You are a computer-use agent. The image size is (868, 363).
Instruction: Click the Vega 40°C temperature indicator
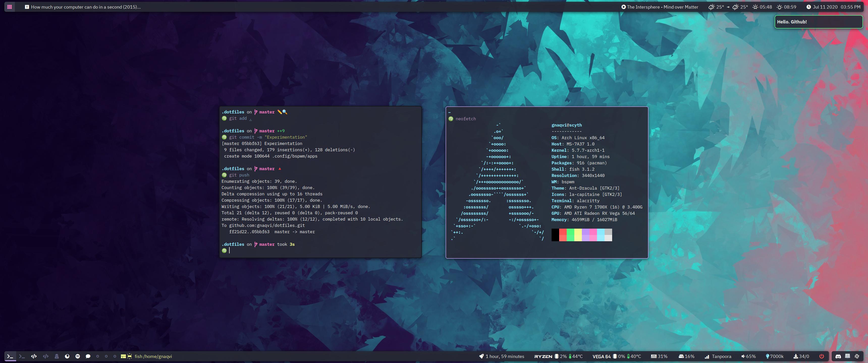634,356
